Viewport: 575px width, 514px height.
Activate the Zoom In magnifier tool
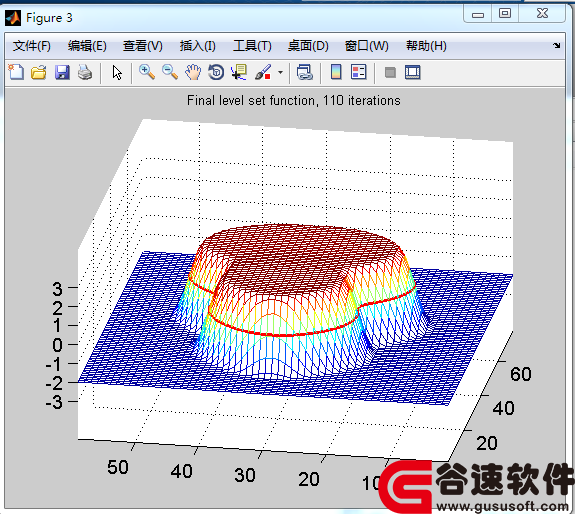click(x=147, y=72)
